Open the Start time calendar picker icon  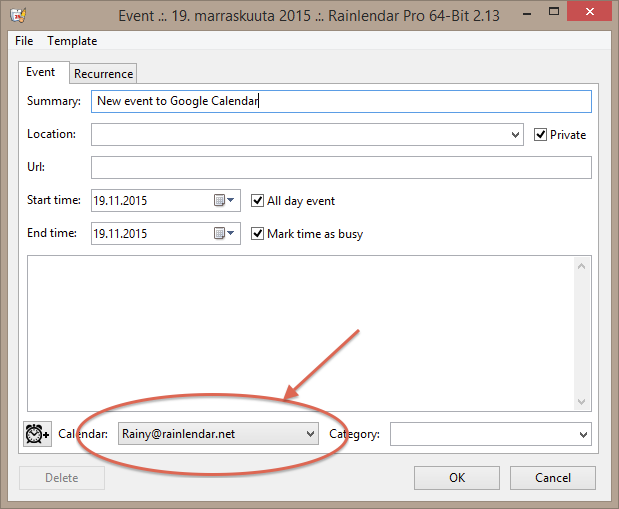[224, 200]
